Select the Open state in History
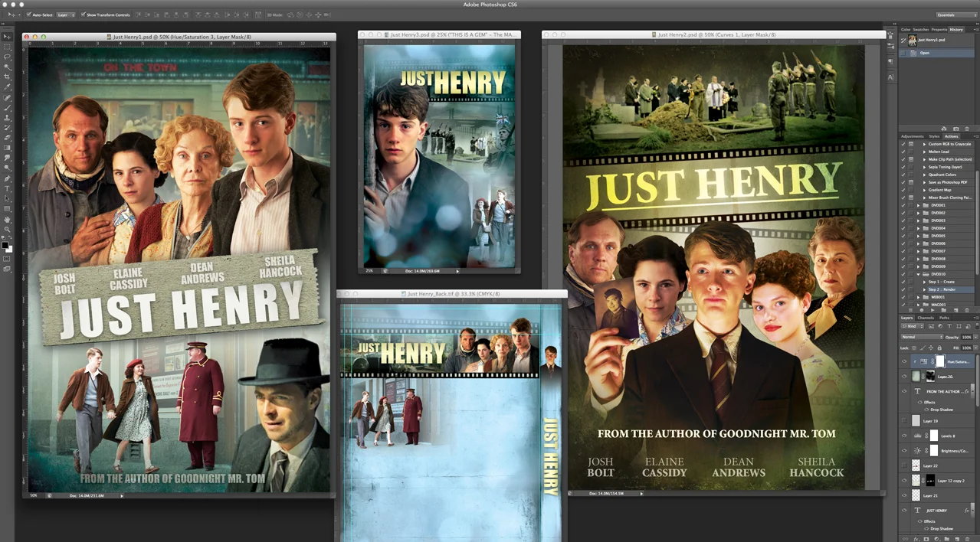The image size is (980, 542). tap(936, 53)
